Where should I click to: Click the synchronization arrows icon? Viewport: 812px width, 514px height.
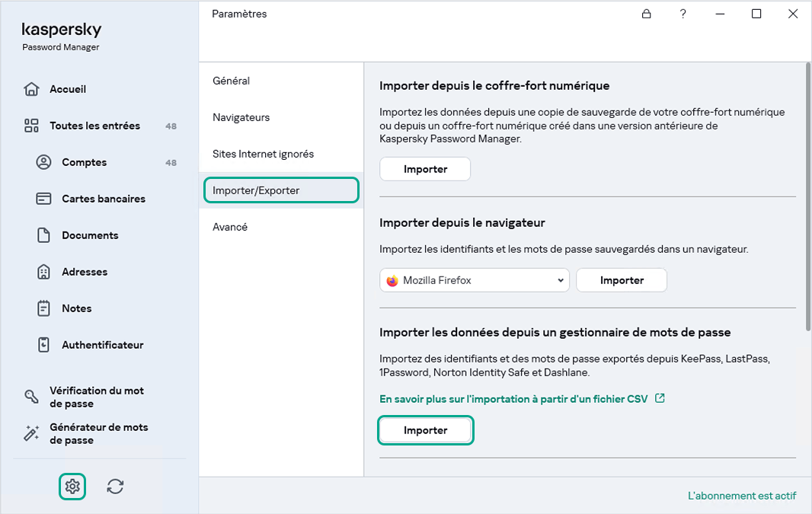pos(115,487)
